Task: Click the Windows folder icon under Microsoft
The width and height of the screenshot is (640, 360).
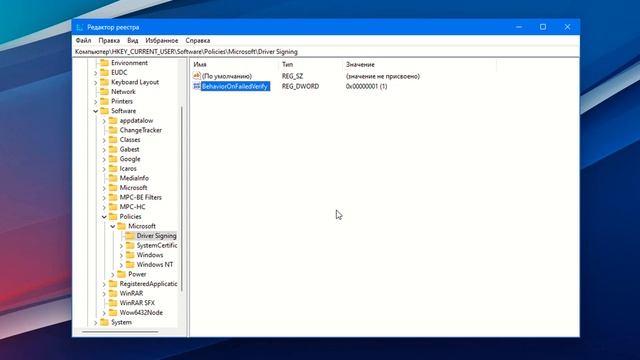Action: point(130,255)
